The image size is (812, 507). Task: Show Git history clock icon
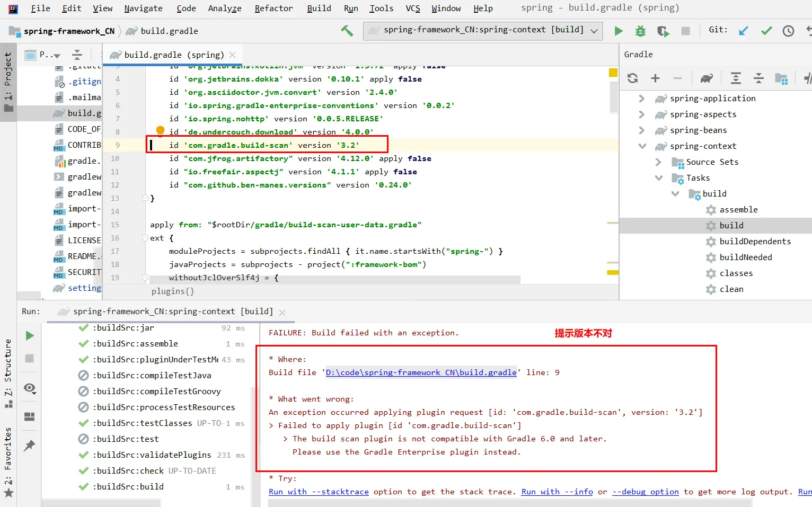[x=789, y=31]
